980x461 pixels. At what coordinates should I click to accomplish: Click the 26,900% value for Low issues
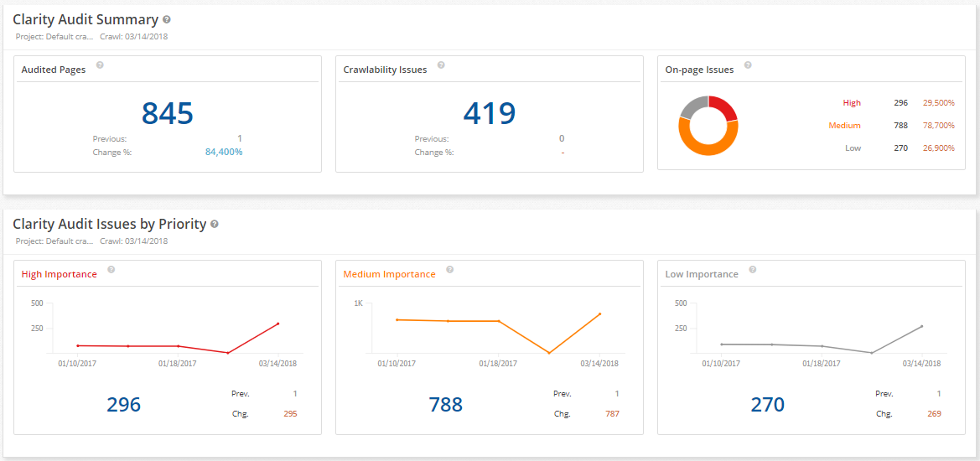(x=939, y=148)
